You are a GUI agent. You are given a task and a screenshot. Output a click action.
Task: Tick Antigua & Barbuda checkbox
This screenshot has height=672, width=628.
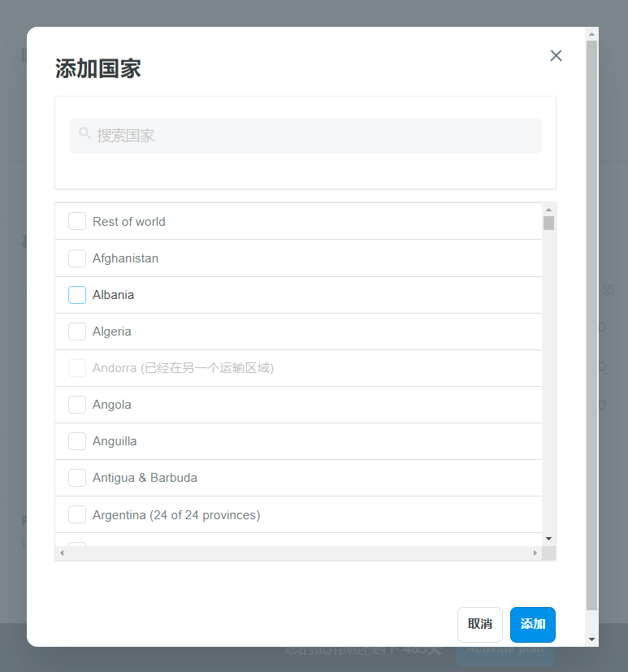(x=77, y=478)
